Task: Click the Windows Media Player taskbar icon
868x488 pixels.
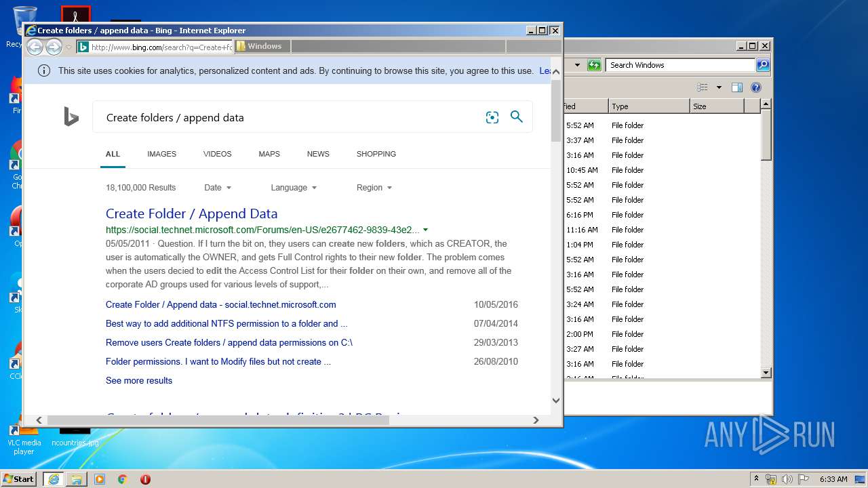Action: (100, 479)
